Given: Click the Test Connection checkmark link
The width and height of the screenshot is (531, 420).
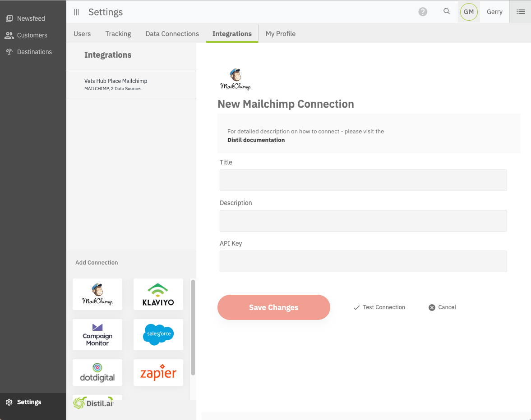Looking at the screenshot, I should tap(379, 307).
